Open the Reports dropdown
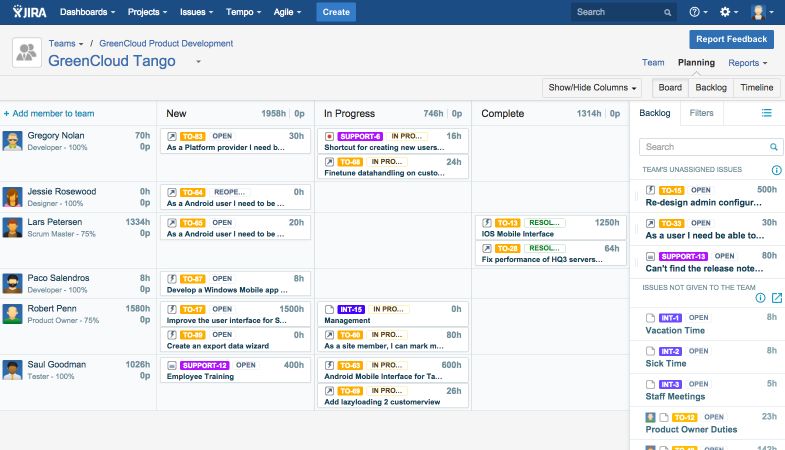 click(x=750, y=63)
